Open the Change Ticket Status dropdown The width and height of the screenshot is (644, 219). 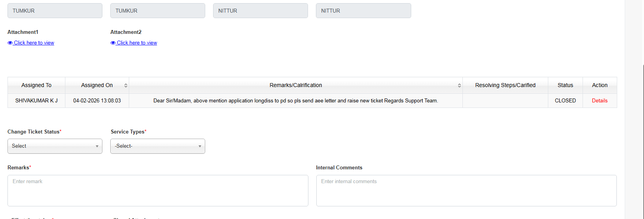click(x=55, y=146)
